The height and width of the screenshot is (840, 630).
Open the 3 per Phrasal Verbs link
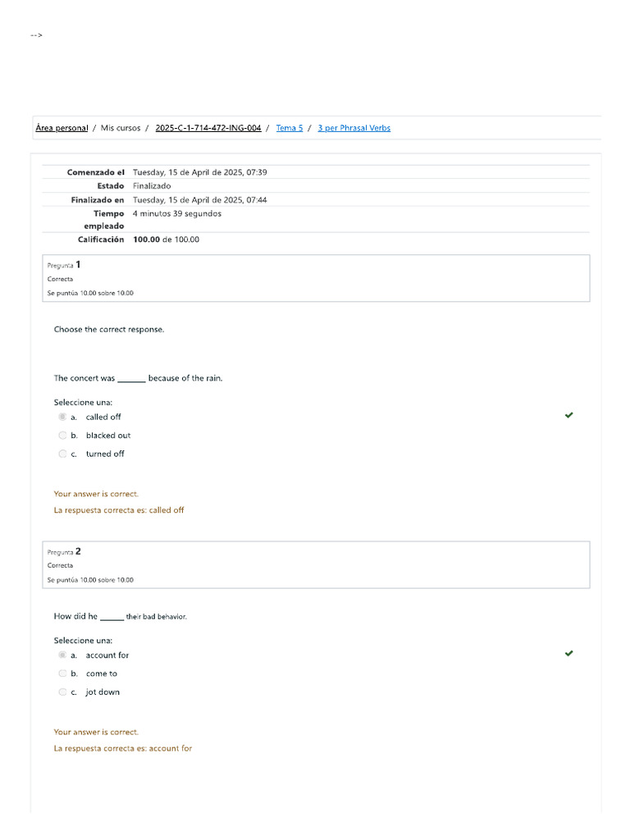[354, 128]
